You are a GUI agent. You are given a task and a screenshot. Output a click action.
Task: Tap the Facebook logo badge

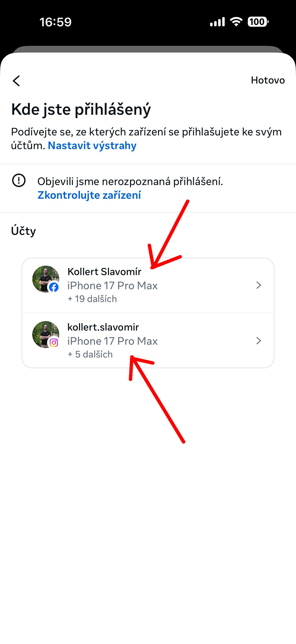(x=54, y=287)
